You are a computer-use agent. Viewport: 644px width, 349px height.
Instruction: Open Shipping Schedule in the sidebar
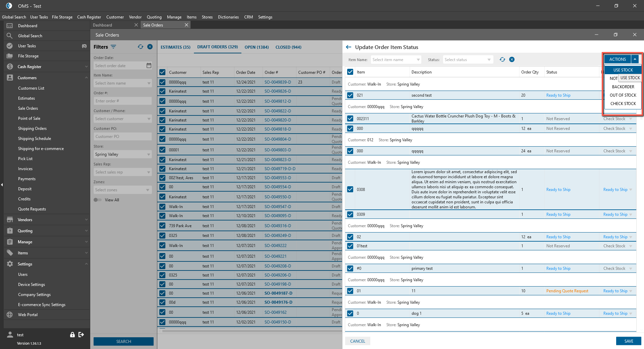tap(35, 139)
